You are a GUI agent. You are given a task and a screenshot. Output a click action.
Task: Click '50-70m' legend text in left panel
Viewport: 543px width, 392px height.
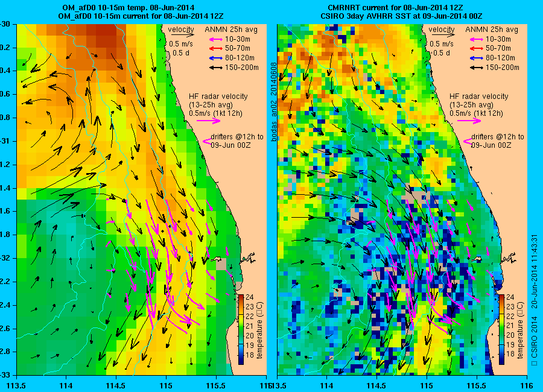tap(238, 48)
